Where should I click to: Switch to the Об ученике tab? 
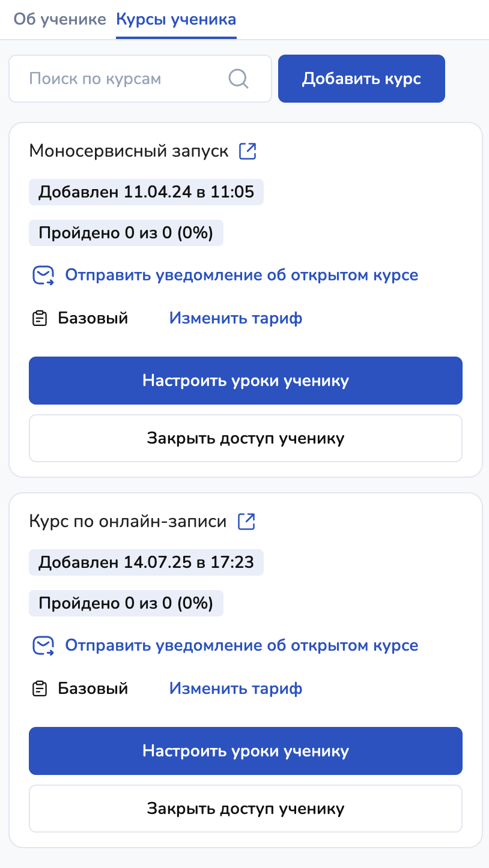tap(59, 19)
